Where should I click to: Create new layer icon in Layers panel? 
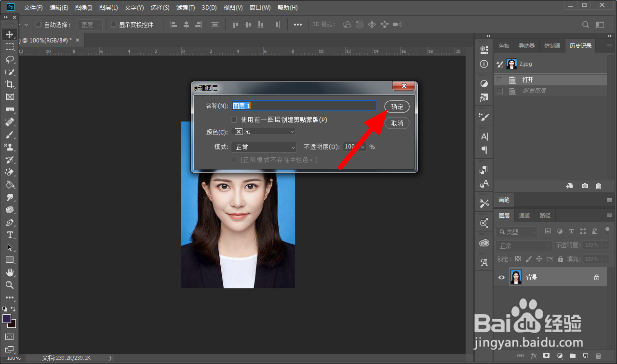coord(585,356)
